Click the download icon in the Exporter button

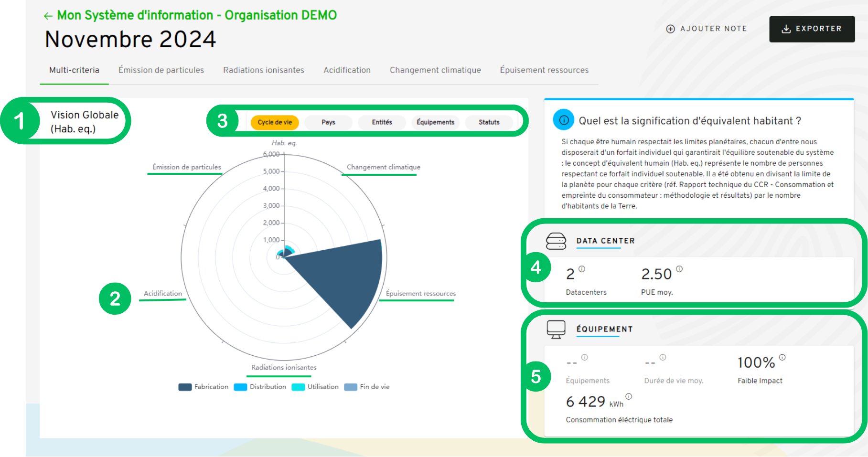786,29
